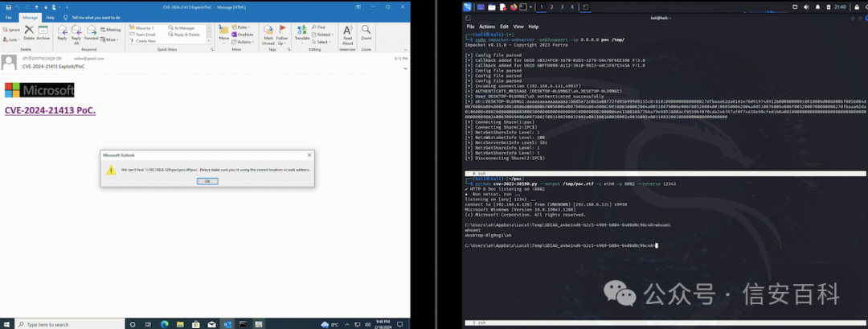Open the terminal Help menu
868x329 pixels.
[x=533, y=27]
